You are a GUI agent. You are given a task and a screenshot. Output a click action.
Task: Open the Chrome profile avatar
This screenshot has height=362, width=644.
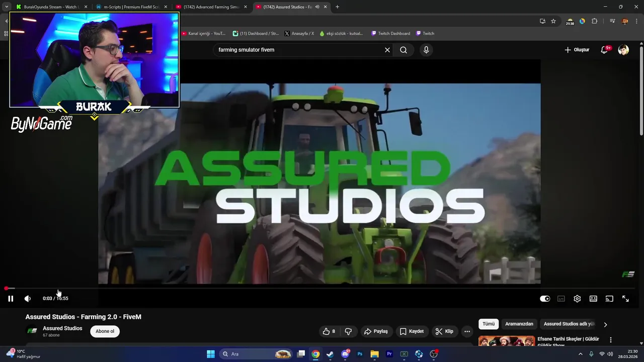pos(625,21)
